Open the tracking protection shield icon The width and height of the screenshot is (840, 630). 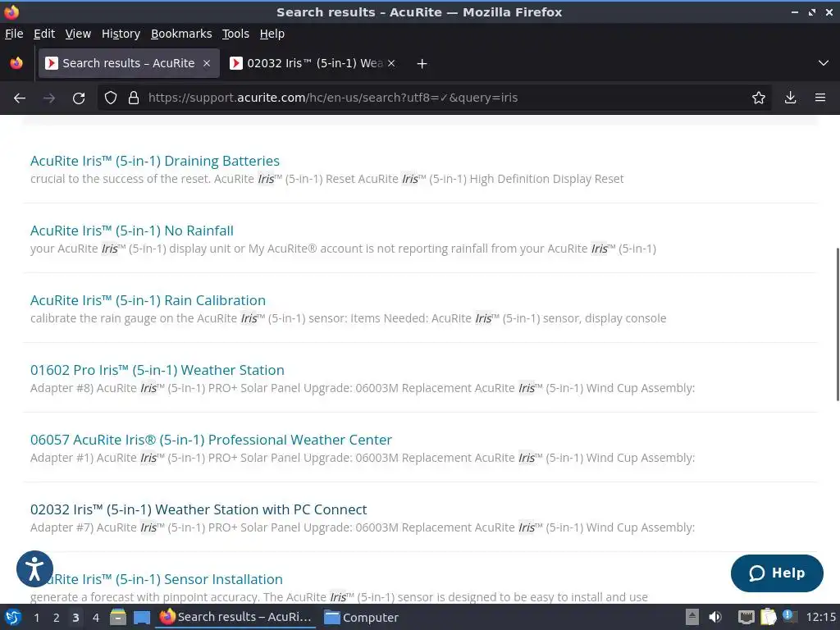111,98
